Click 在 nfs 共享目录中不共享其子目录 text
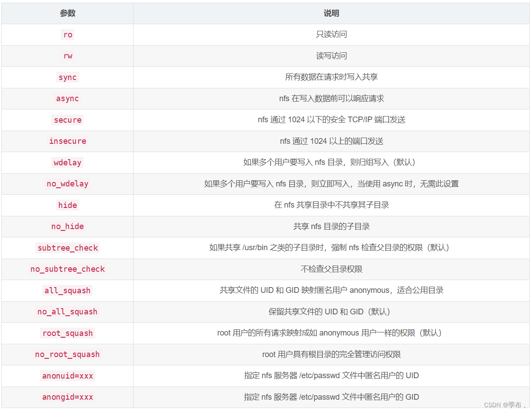532x412 pixels. [x=332, y=205]
